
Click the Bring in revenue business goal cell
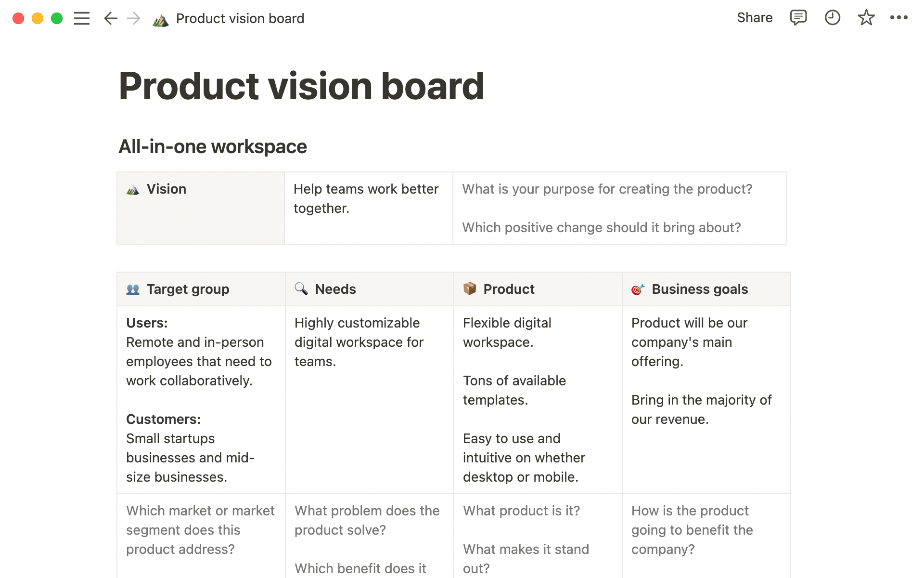[701, 409]
